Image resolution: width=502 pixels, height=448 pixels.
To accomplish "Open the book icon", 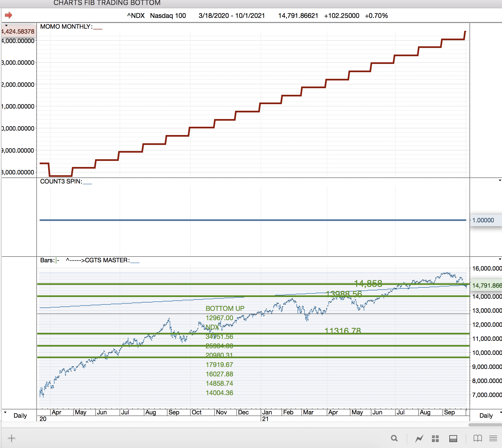I will (x=478, y=438).
